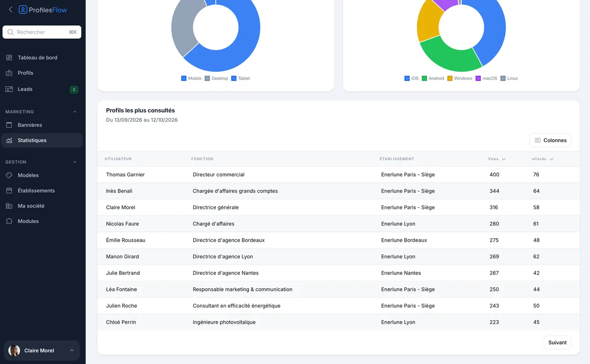Click the Enerlune Nantes establishment cell
Screen dimensions: 590x364
coord(401,273)
